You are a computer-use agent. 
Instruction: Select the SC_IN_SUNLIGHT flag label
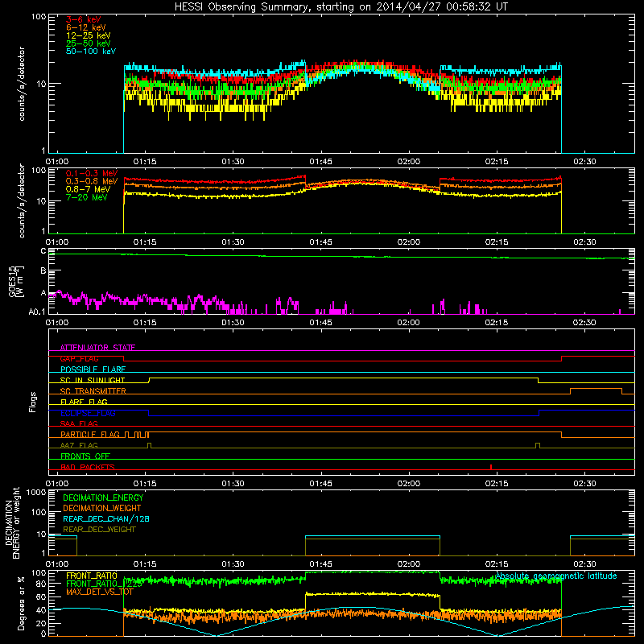pos(93,380)
